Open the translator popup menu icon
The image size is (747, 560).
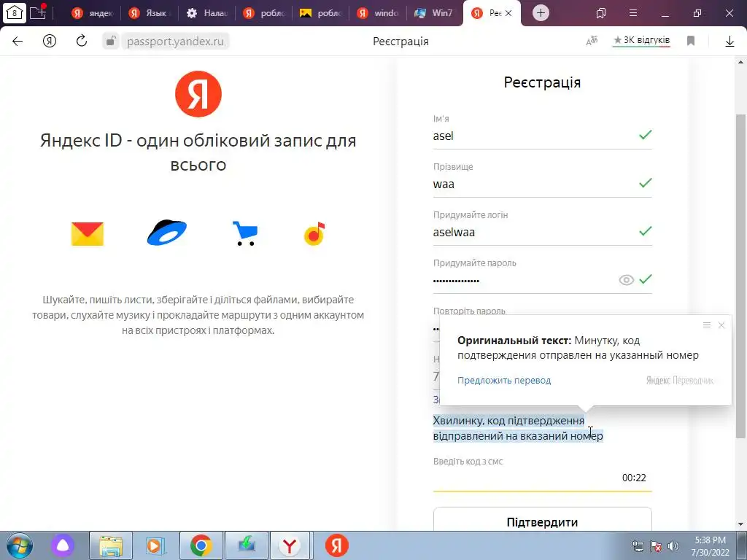coord(706,324)
